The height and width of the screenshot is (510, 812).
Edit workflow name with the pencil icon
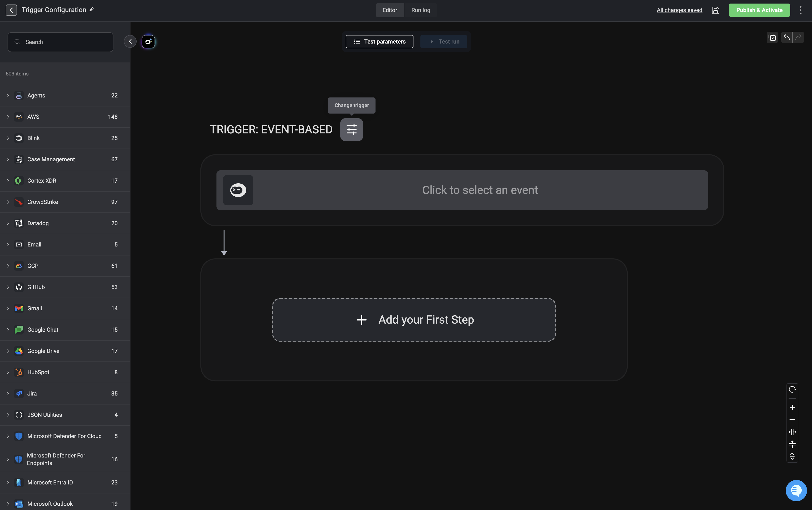91,9
